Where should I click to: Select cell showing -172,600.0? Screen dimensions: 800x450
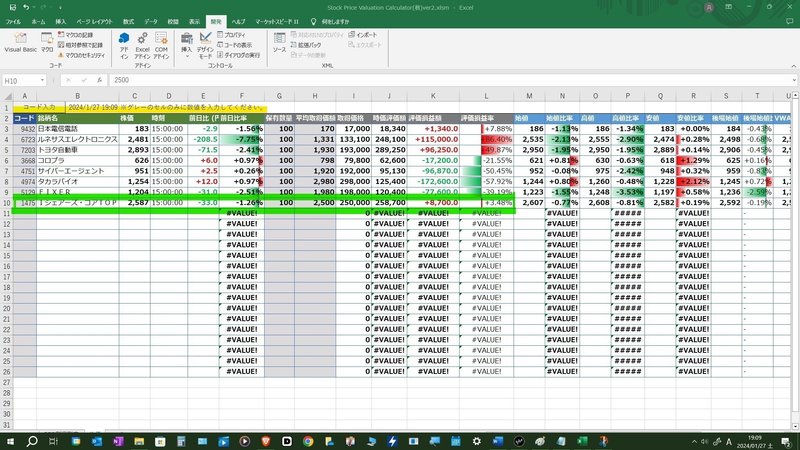pos(433,182)
